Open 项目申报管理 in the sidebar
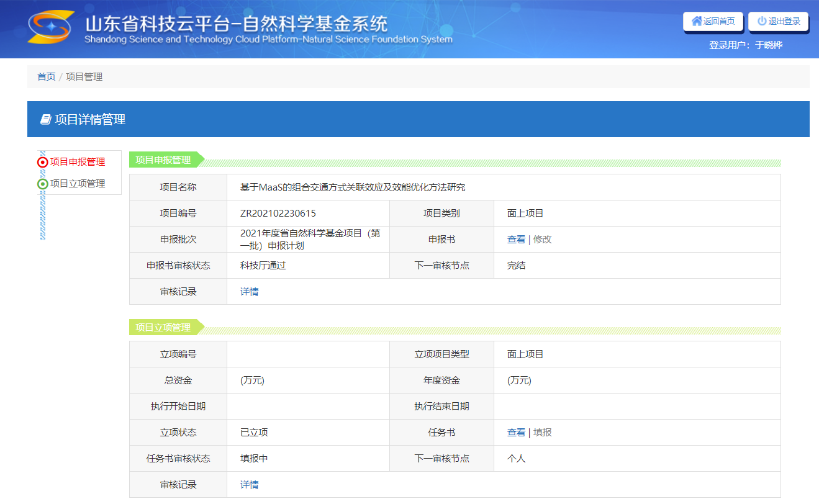This screenshot has height=504, width=819. coord(78,162)
